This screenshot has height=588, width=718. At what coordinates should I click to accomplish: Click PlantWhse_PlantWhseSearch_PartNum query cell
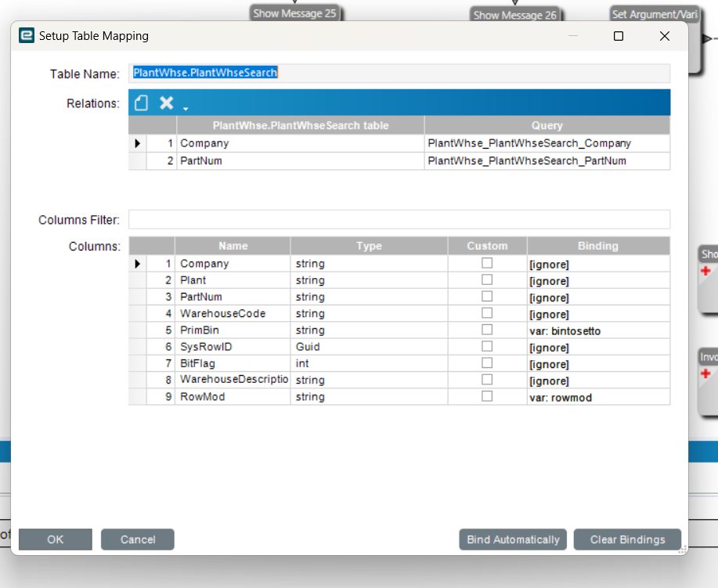(547, 161)
